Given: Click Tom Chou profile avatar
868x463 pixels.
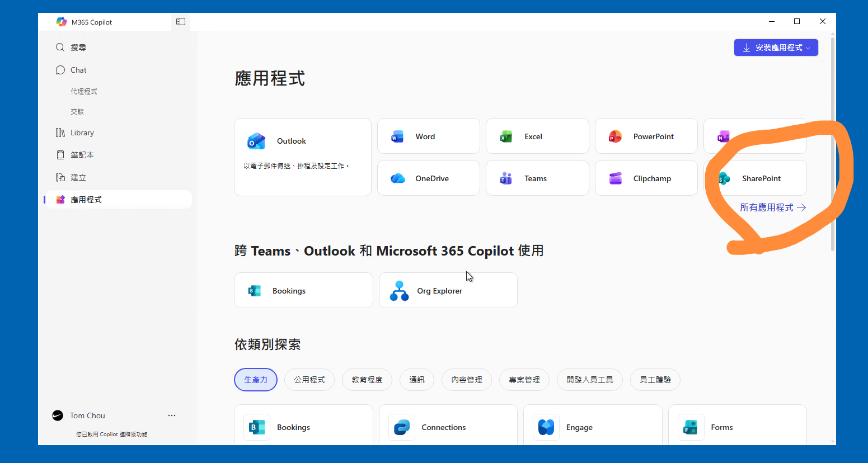Looking at the screenshot, I should coord(58,415).
